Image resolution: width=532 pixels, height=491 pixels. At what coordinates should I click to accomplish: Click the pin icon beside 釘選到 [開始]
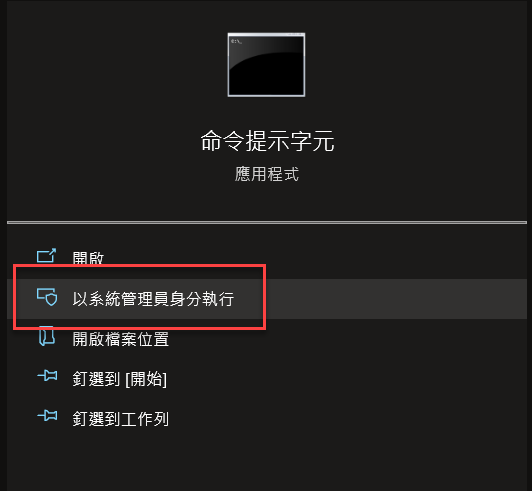[x=47, y=376]
